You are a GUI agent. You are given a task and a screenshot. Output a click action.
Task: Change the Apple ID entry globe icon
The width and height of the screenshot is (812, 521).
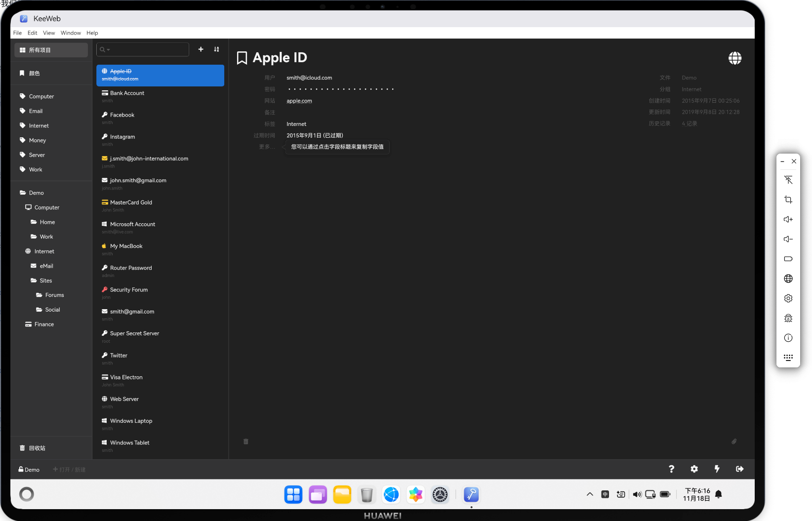[735, 58]
